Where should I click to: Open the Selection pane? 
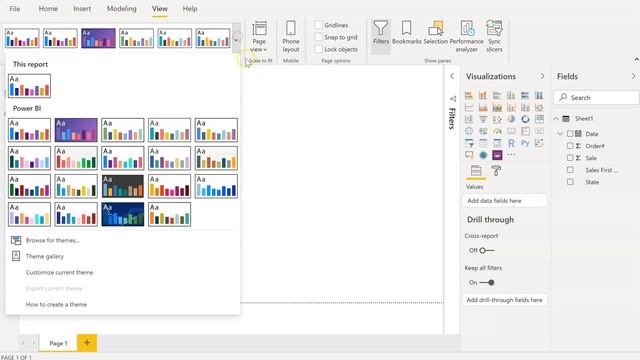click(x=436, y=33)
